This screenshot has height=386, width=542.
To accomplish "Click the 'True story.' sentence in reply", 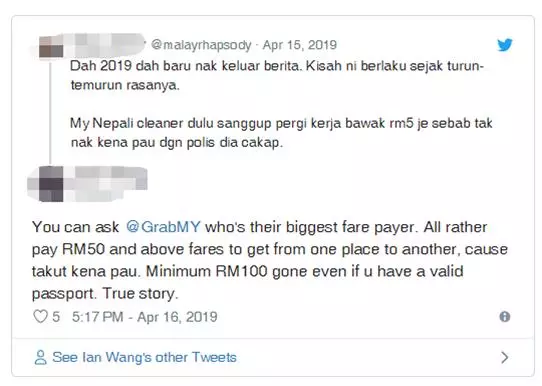I will pos(140,294).
